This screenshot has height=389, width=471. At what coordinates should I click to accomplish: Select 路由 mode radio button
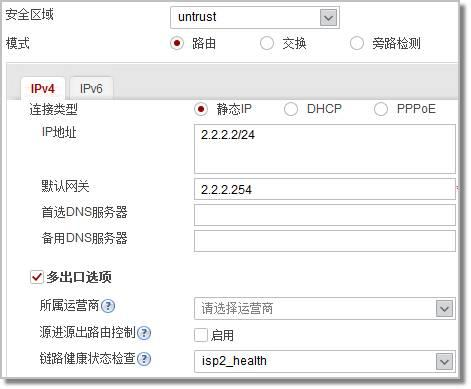pos(177,43)
